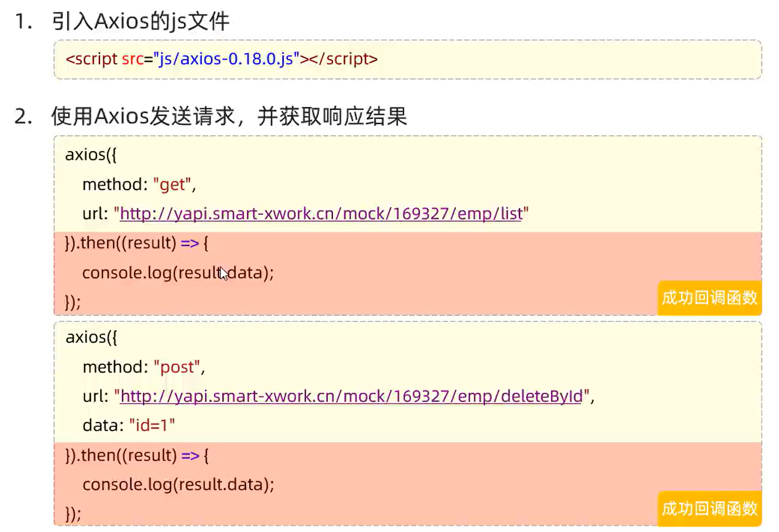Click the opening axios({ line of the get request
The width and height of the screenshot is (779, 532).
[x=91, y=155]
